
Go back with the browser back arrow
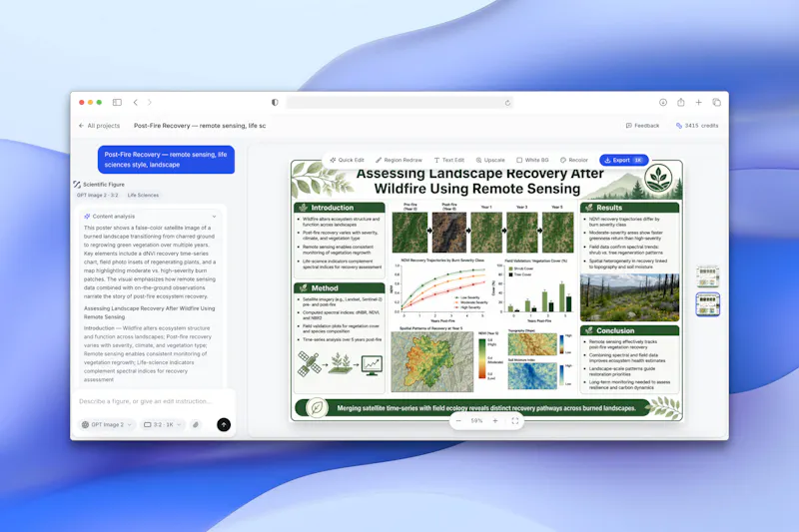(x=136, y=103)
